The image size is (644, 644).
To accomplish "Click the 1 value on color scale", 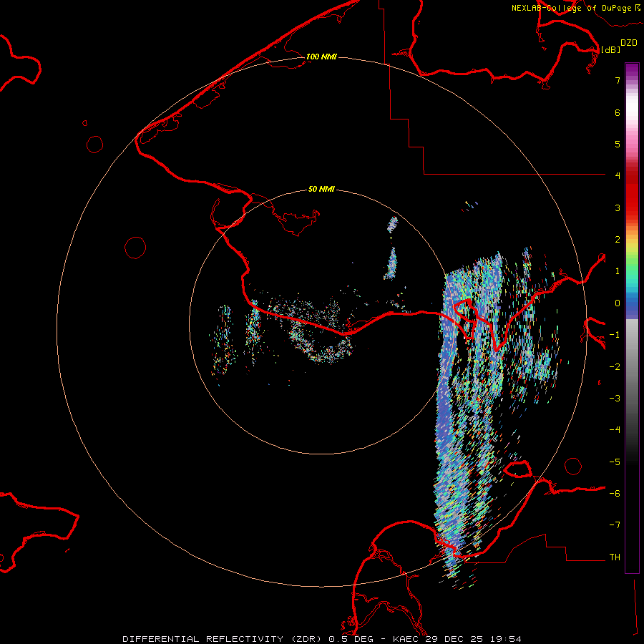I will coord(618,271).
